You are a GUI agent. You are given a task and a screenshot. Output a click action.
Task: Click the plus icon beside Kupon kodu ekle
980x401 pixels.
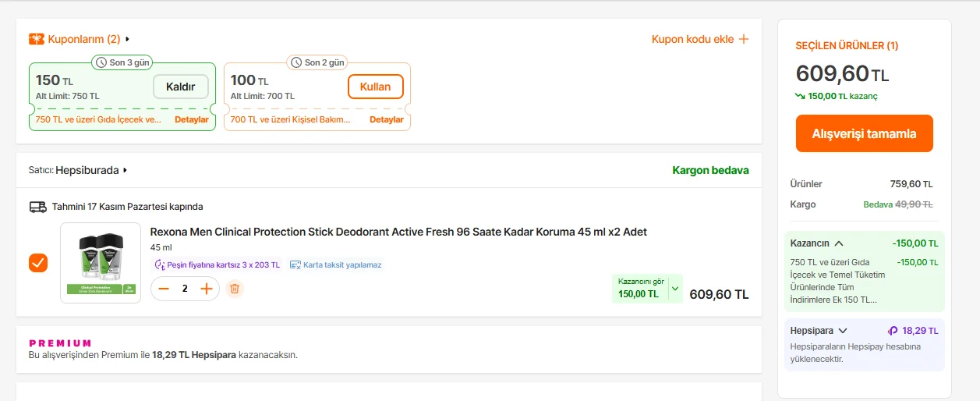tap(744, 39)
